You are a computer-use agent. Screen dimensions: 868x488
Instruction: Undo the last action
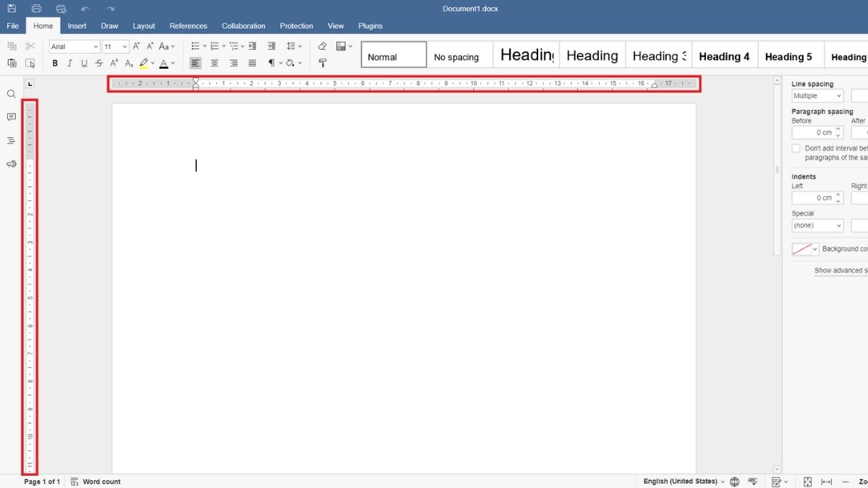85,9
